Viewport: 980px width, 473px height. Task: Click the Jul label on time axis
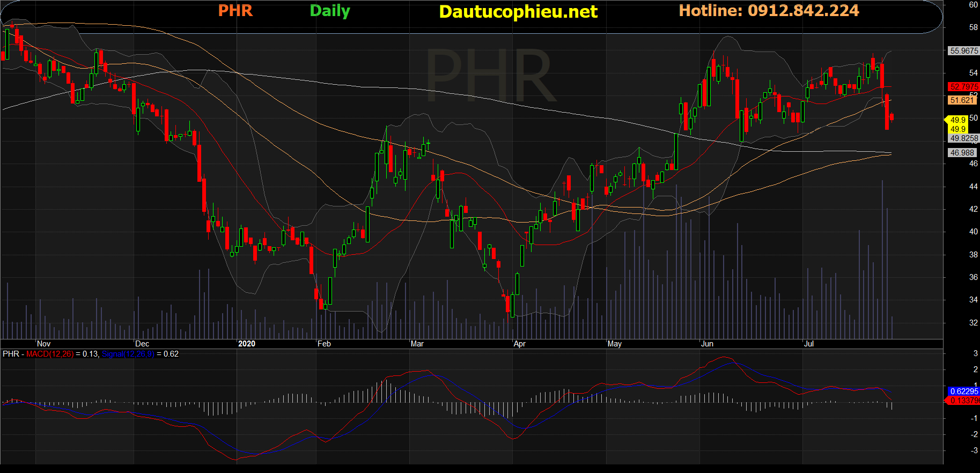809,344
